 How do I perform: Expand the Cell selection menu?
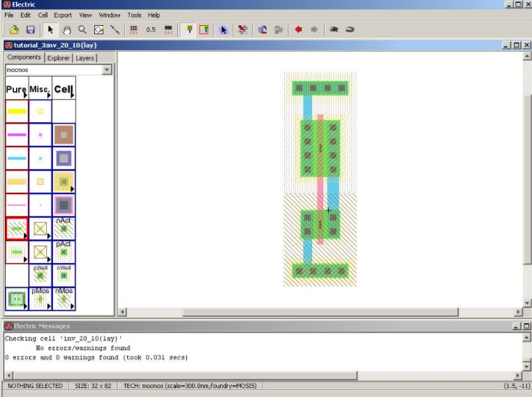(64, 90)
